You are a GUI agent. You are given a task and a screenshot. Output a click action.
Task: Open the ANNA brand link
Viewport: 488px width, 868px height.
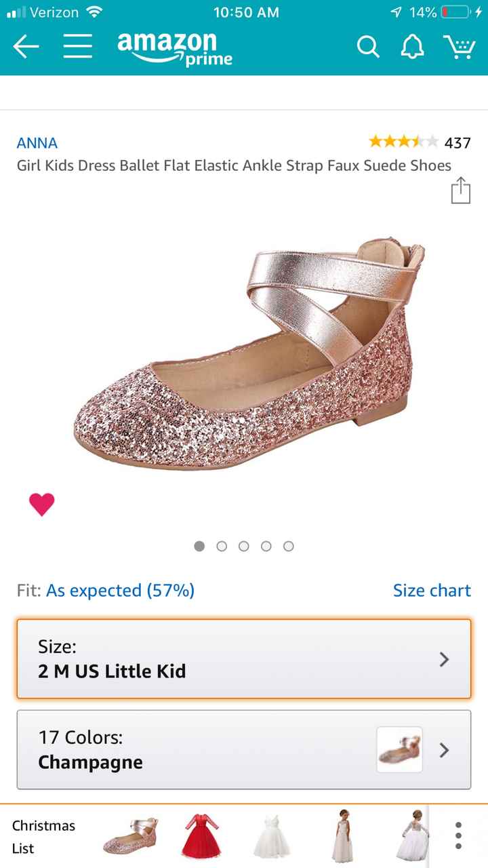37,143
